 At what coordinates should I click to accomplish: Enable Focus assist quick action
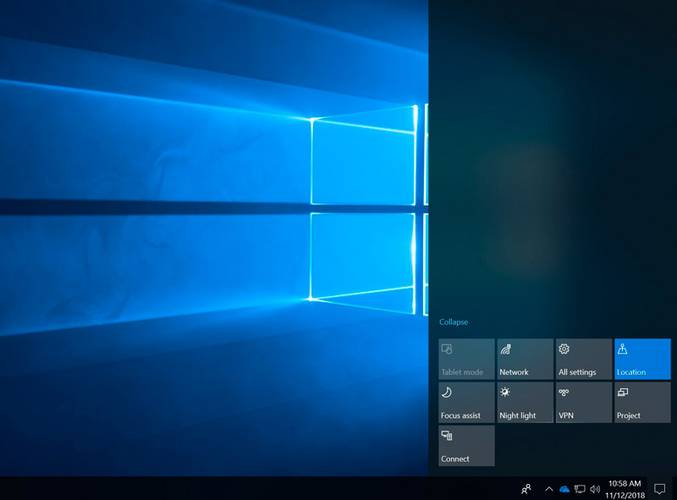pos(466,402)
